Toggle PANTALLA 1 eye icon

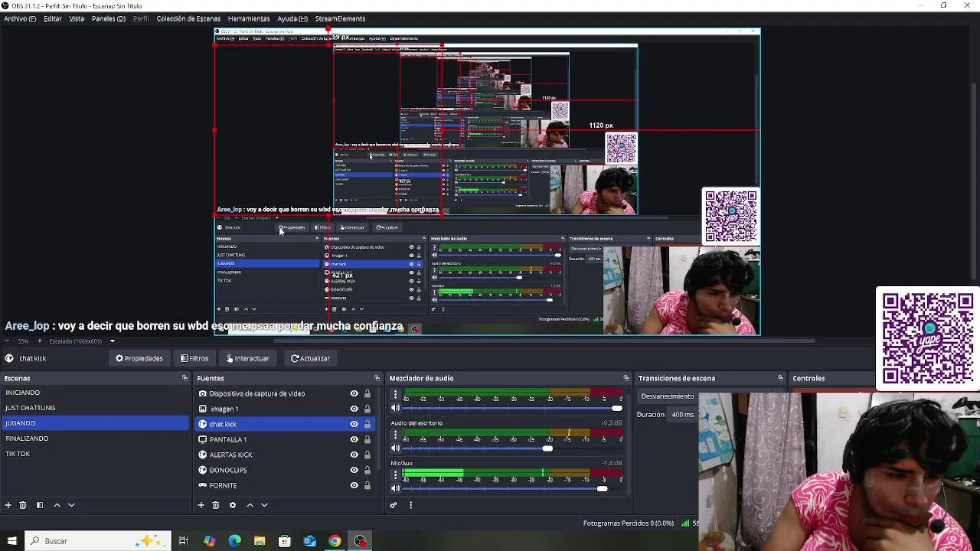pyautogui.click(x=354, y=439)
